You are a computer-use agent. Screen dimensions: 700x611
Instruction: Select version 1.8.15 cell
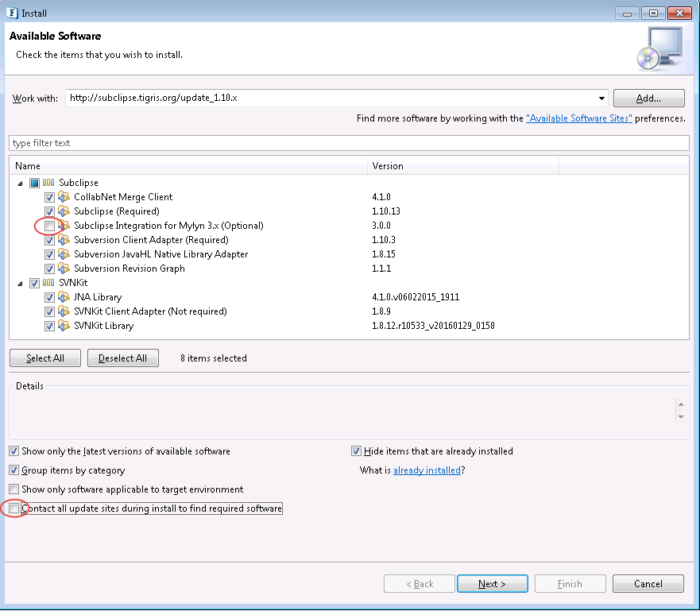point(384,254)
